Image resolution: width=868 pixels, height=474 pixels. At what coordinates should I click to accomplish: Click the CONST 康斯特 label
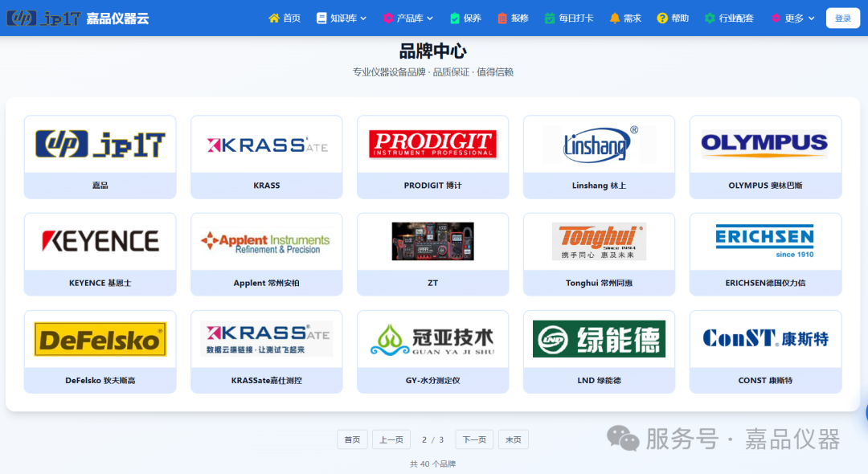point(765,380)
